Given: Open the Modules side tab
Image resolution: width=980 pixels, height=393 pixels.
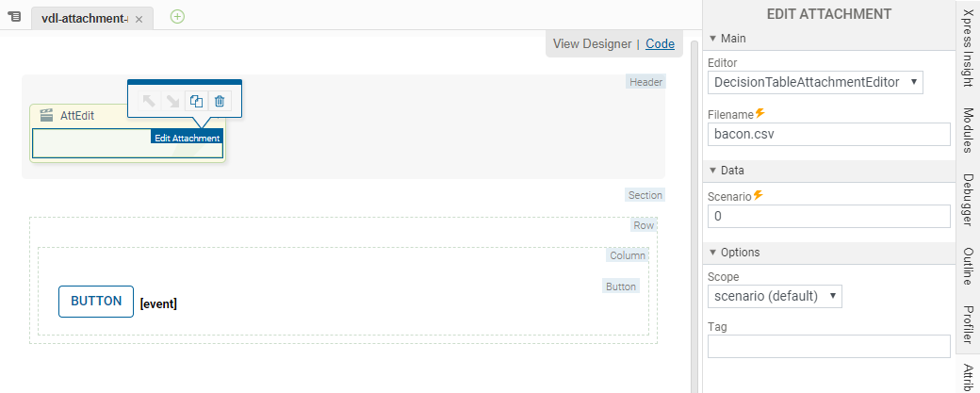Looking at the screenshot, I should pos(968,130).
